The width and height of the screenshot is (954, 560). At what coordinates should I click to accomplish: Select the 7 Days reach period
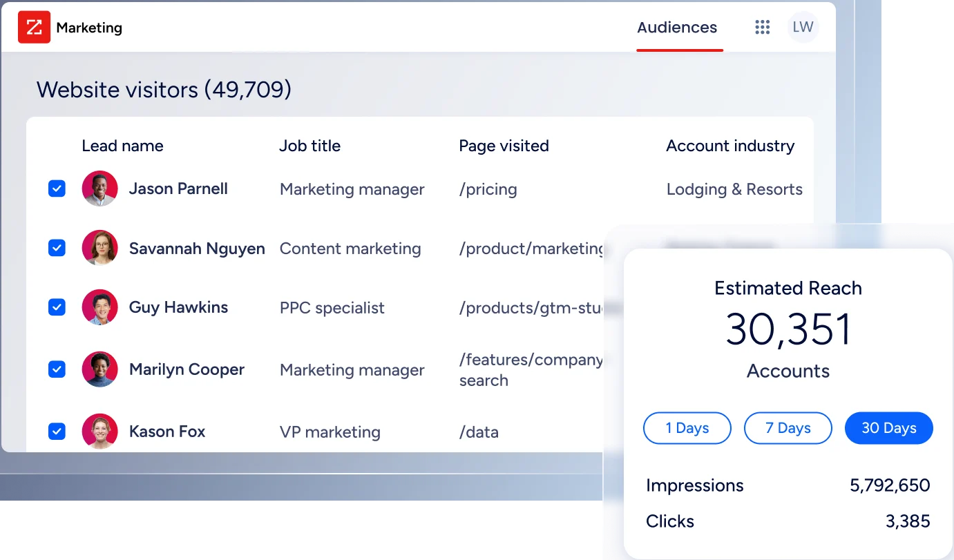click(788, 428)
